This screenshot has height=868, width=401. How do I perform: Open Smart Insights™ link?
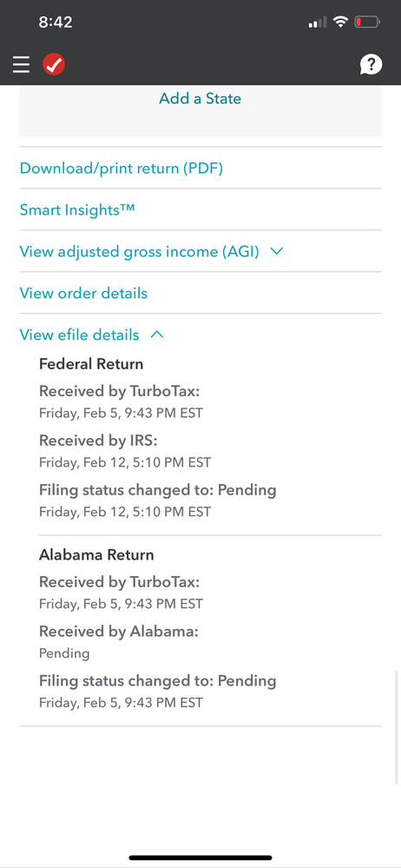tap(77, 209)
